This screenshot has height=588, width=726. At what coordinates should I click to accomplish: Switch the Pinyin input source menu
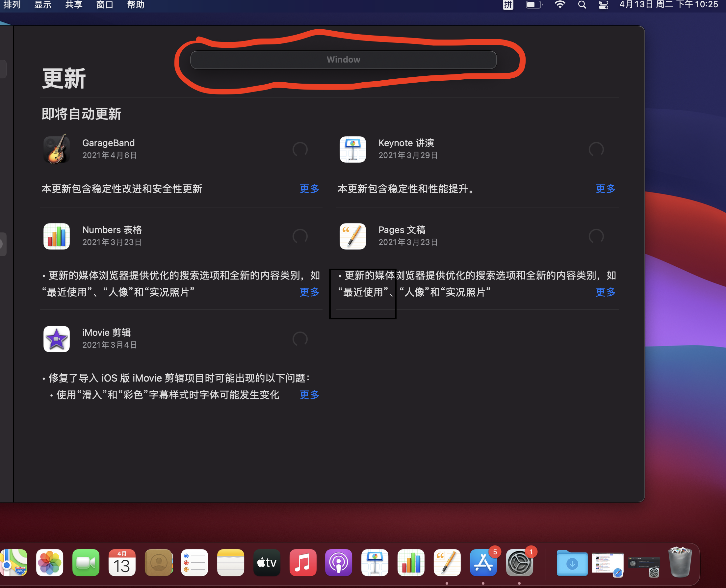click(507, 5)
